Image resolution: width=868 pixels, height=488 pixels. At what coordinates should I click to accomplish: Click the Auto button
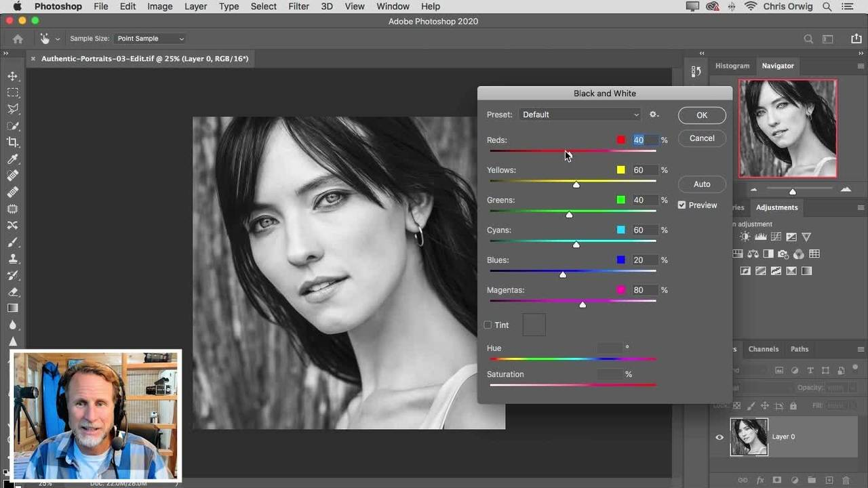pos(702,184)
